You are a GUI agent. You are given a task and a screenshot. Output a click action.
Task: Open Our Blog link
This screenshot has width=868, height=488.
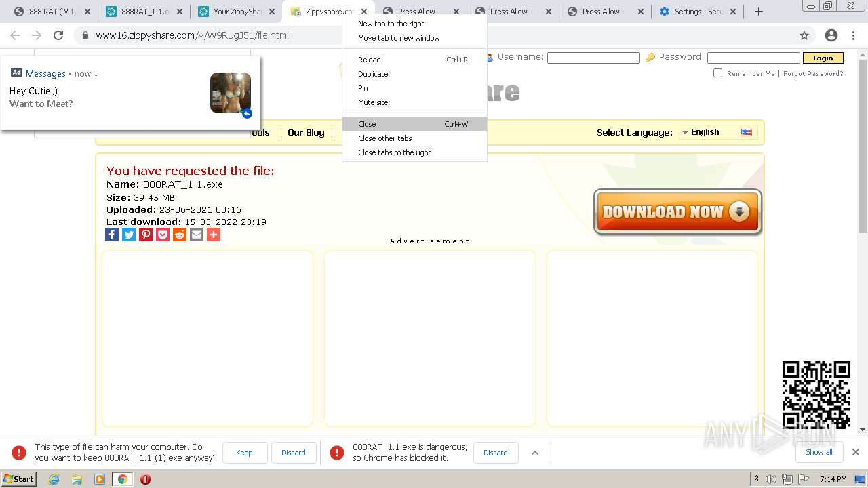[x=306, y=132]
